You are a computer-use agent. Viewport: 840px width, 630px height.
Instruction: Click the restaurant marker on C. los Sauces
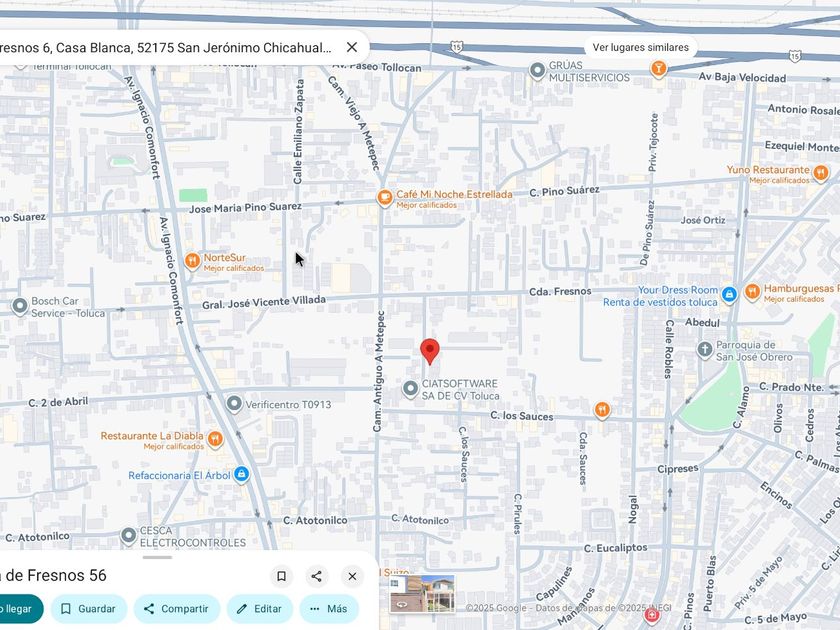[602, 410]
